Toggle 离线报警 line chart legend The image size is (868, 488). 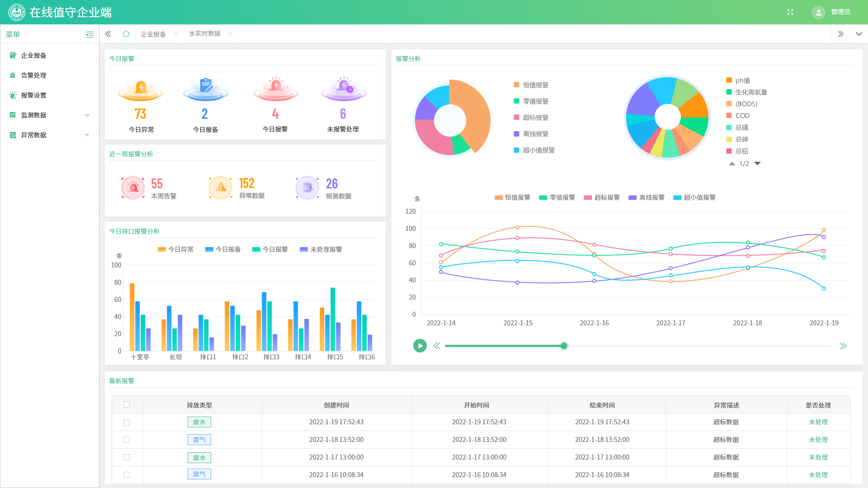click(x=646, y=197)
